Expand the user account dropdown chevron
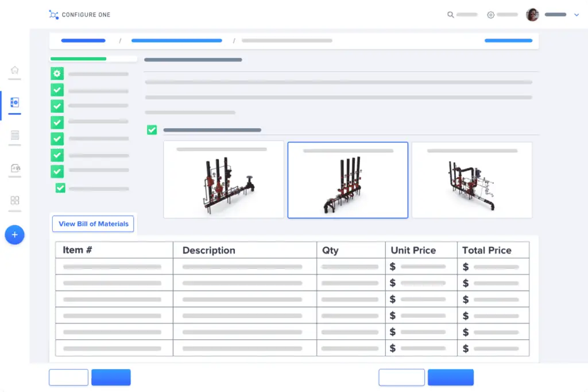 click(x=577, y=15)
